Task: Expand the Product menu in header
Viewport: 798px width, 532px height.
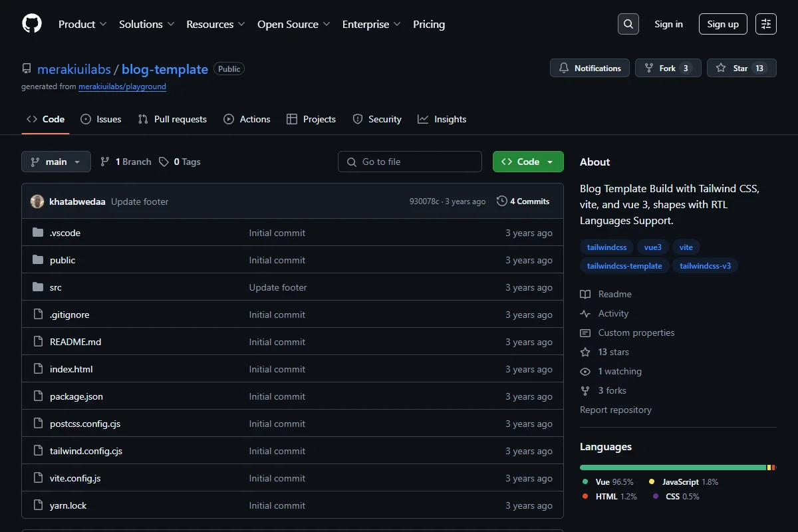Action: click(82, 24)
